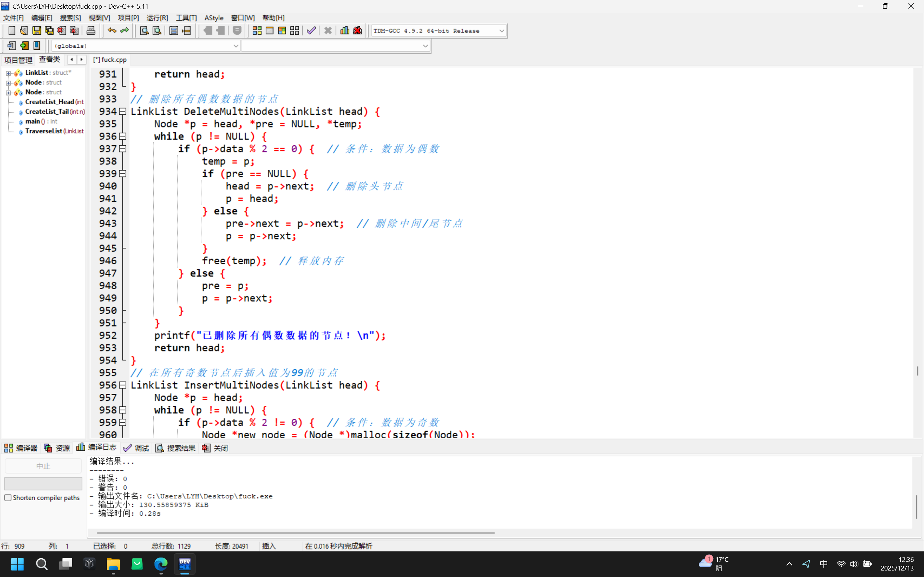924x577 pixels.
Task: Click the Print toolbar icon
Action: 91,31
